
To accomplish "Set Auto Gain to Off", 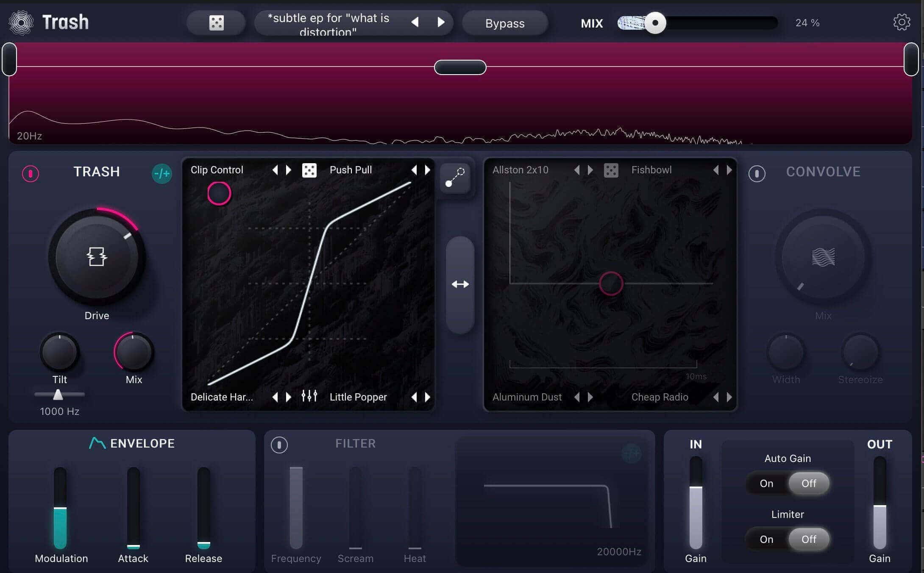I will tap(809, 484).
